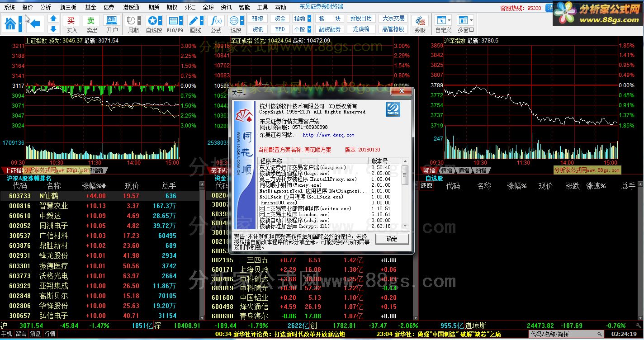The width and height of the screenshot is (644, 340).
Task: Click the 卖出 sell icon
Action: (x=91, y=24)
